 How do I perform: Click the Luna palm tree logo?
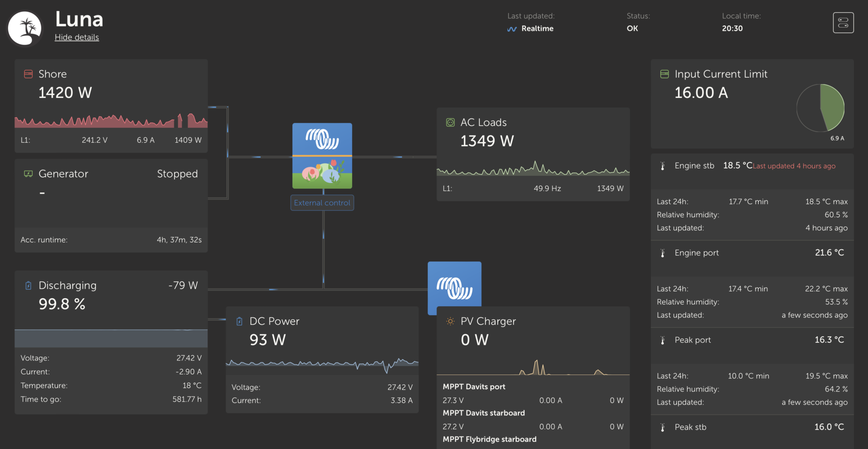[25, 28]
